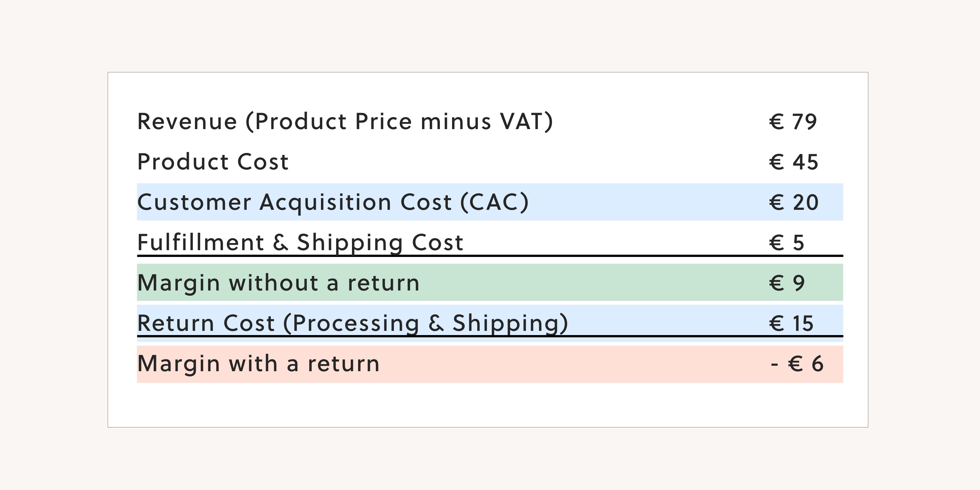980x490 pixels.
Task: Click the black line under Fulfillment & Shipping Cost
Action: click(x=609, y=256)
